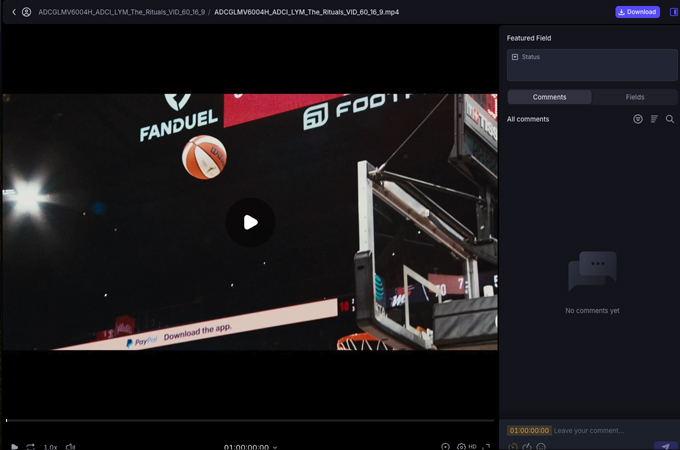Click the video progress bar
The image size is (680, 450).
(250, 420)
